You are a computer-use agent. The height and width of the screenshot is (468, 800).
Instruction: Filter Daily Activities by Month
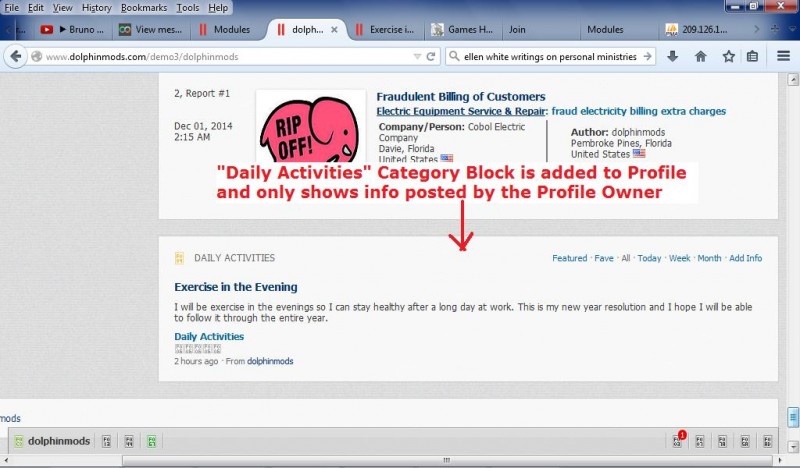(709, 258)
